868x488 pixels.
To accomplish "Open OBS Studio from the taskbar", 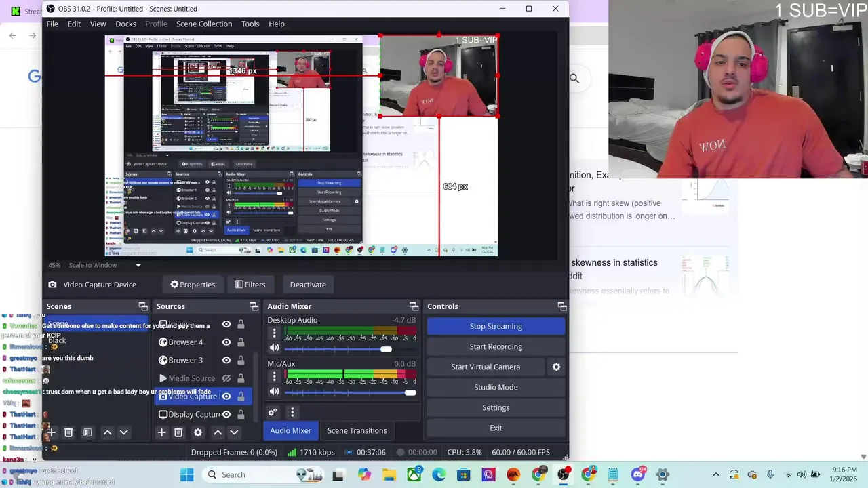I will point(563,474).
